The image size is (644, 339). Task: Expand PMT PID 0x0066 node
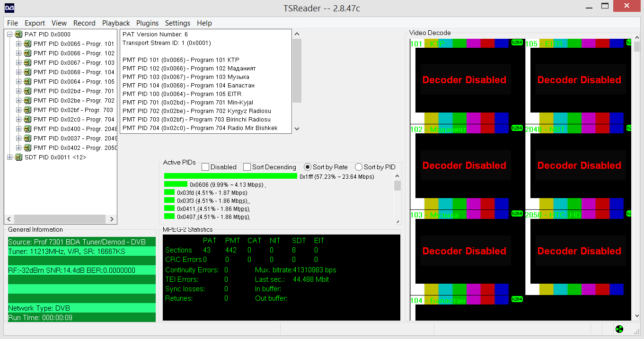coord(19,53)
